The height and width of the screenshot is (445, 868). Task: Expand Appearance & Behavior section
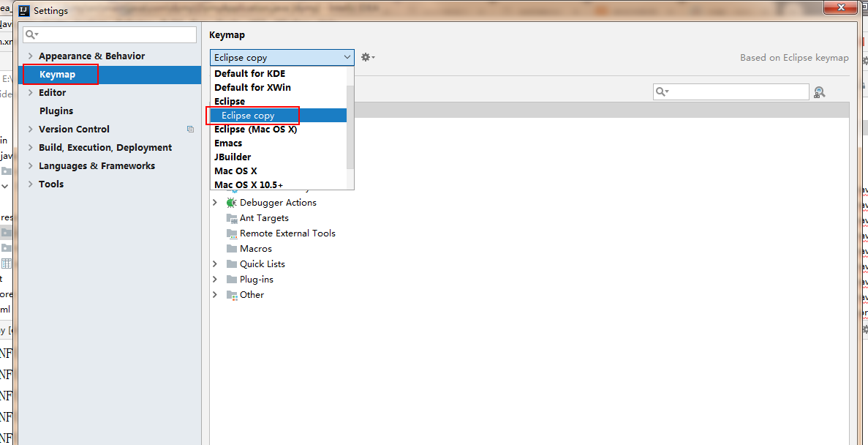[x=31, y=56]
